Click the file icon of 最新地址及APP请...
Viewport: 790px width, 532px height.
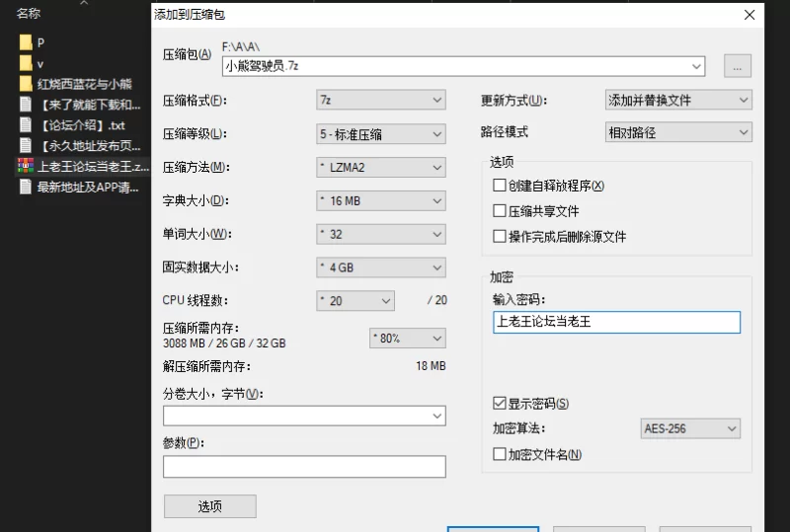tap(26, 187)
